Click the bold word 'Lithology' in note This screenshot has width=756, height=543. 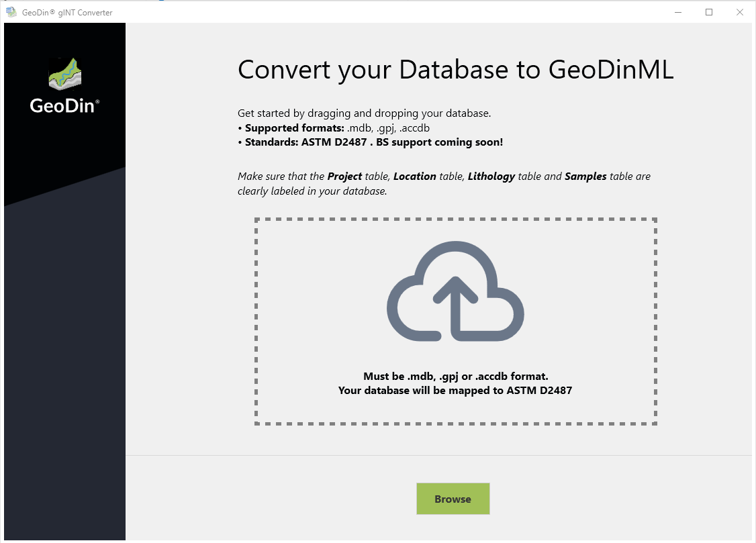491,177
